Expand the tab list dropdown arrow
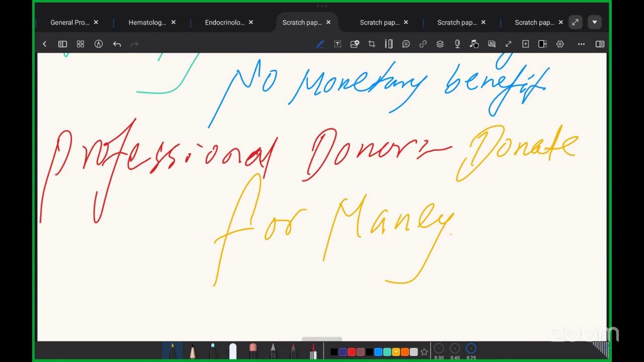 coord(595,22)
